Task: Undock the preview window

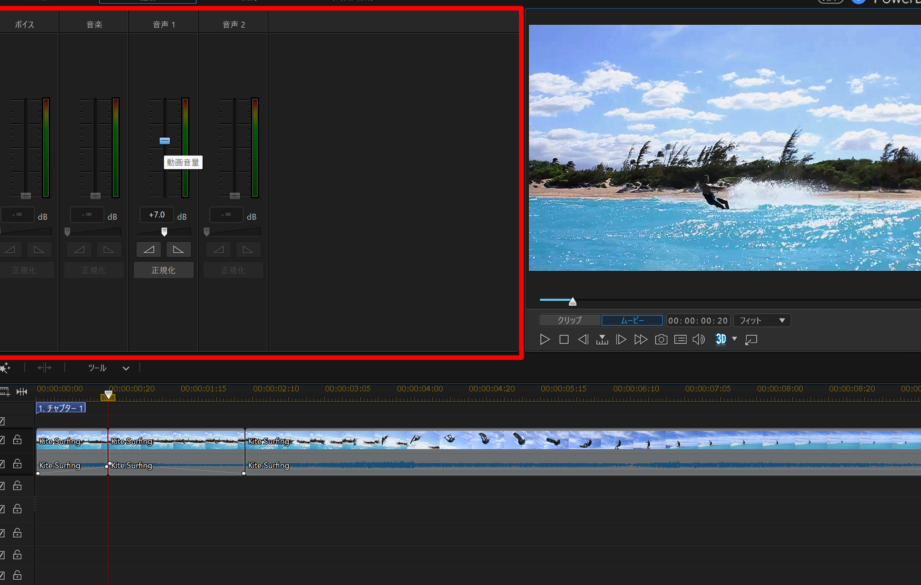Action: [751, 339]
